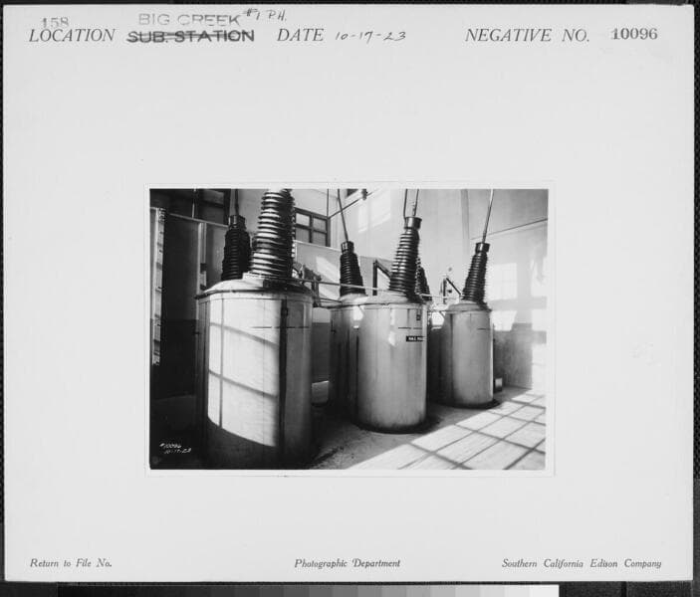Image resolution: width=700 pixels, height=597 pixels.
Task: Click the window at top of photo
Action: pos(311,227)
